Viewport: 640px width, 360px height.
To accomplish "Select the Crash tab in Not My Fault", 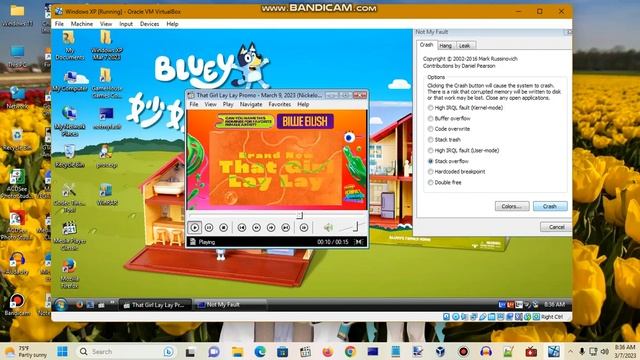I will click(427, 45).
